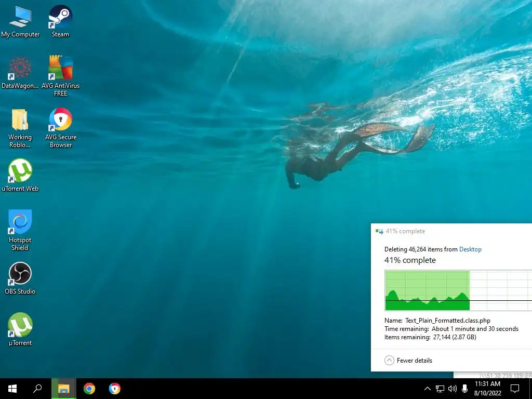Open the Action Center notifications icon
This screenshot has height=399, width=532.
(515, 389)
